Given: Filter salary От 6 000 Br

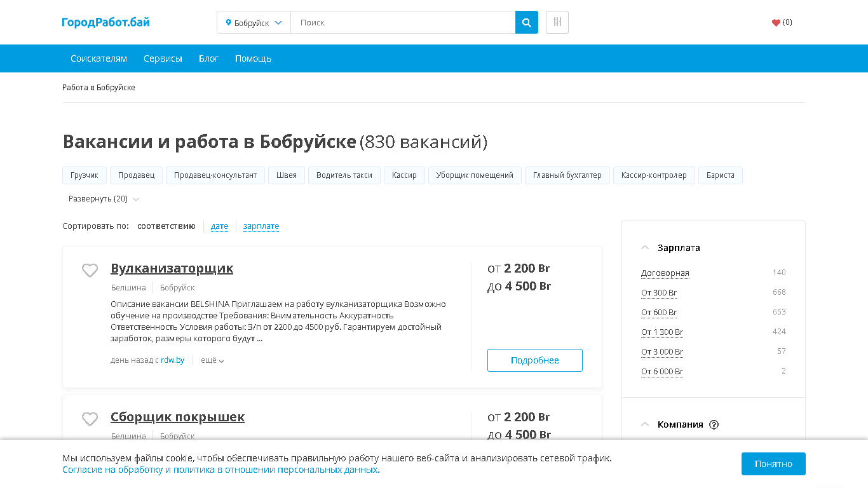Looking at the screenshot, I should pos(662,372).
